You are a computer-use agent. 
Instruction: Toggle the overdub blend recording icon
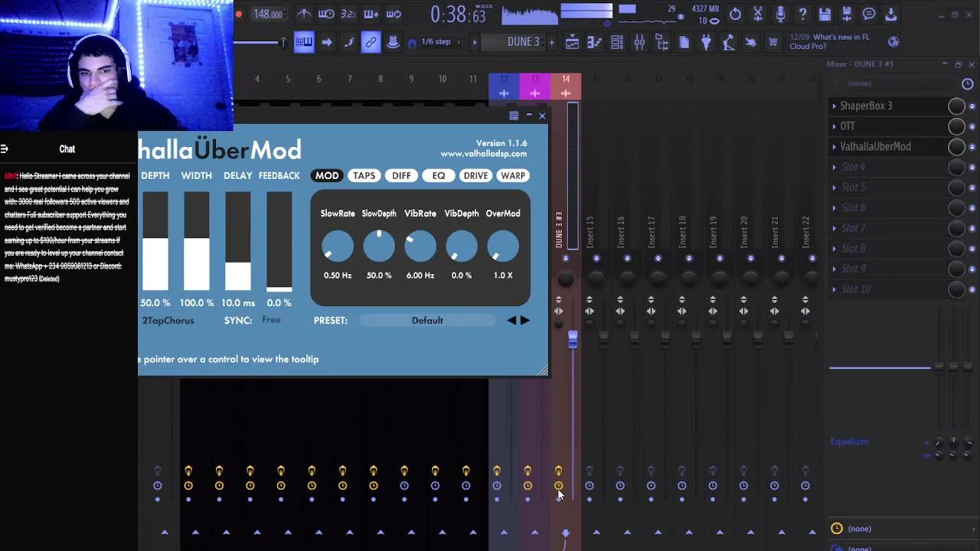371,14
